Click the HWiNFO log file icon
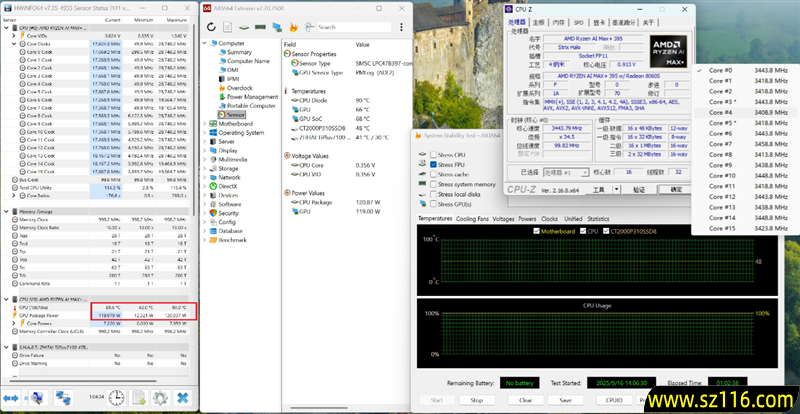Image resolution: width=800 pixels, height=414 pixels. [139, 398]
